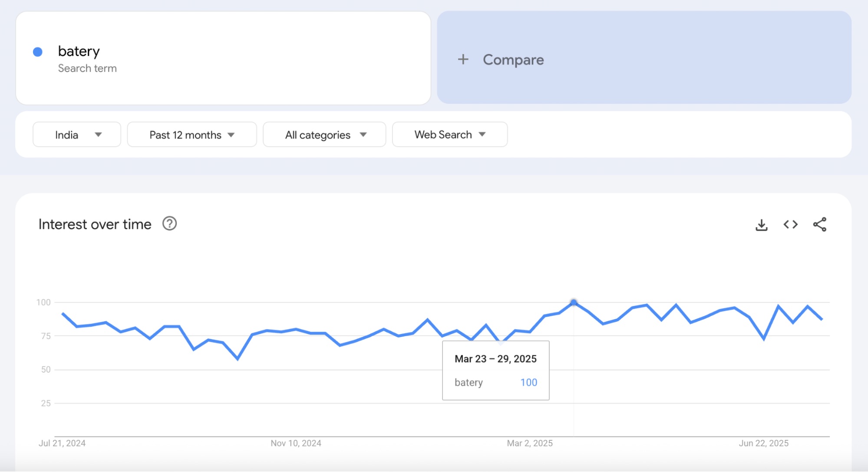Open help for Interest over time

(169, 224)
